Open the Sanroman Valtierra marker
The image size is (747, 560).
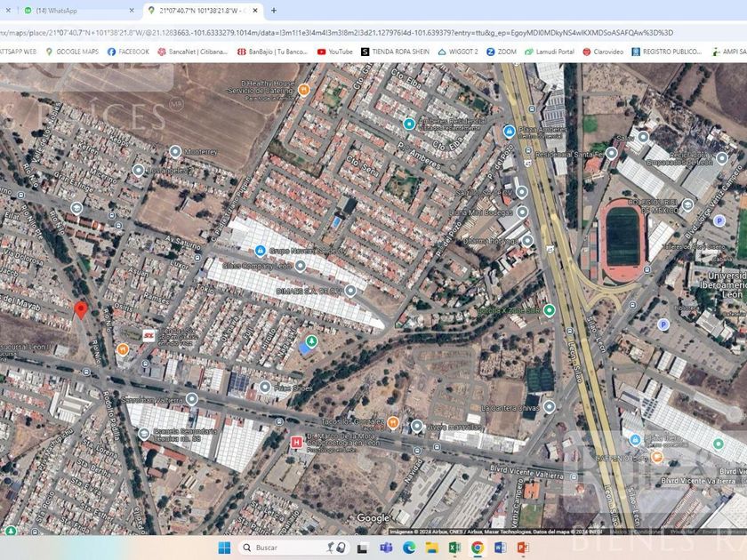[191, 398]
